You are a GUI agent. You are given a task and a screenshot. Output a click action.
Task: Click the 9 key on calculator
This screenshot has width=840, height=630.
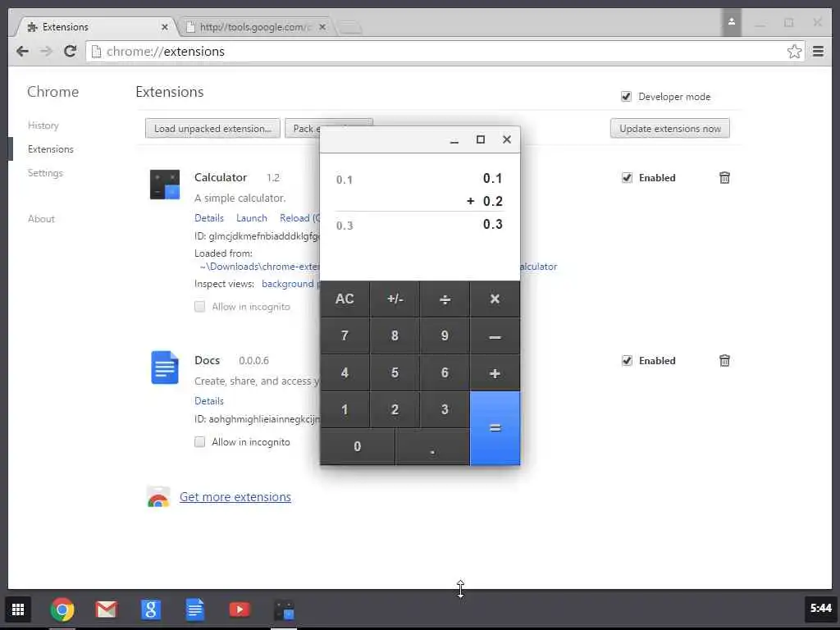coord(445,336)
